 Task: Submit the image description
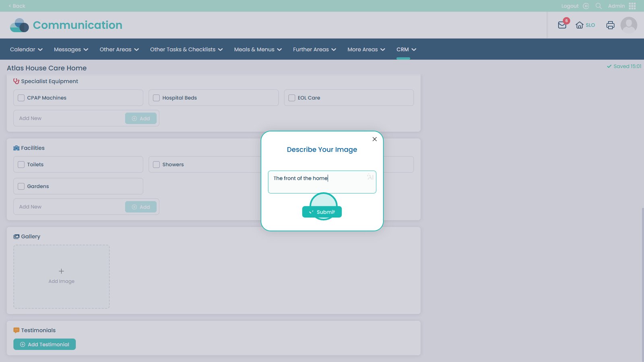[x=322, y=212]
